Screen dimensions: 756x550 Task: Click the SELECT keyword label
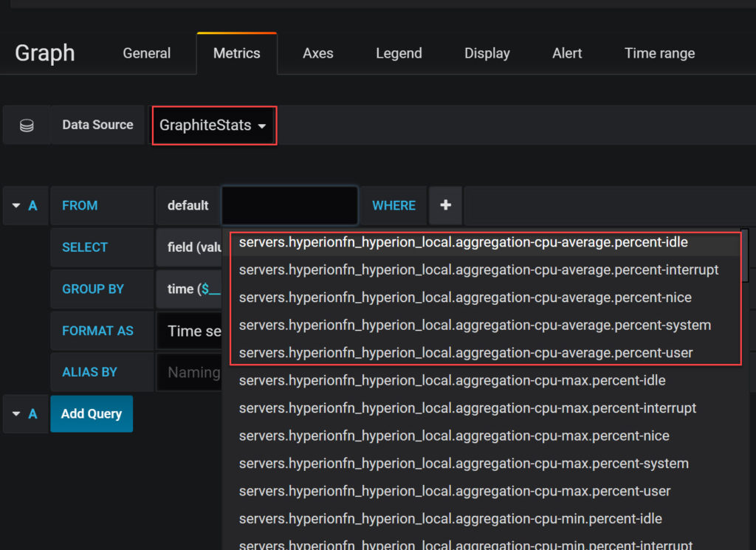click(85, 247)
